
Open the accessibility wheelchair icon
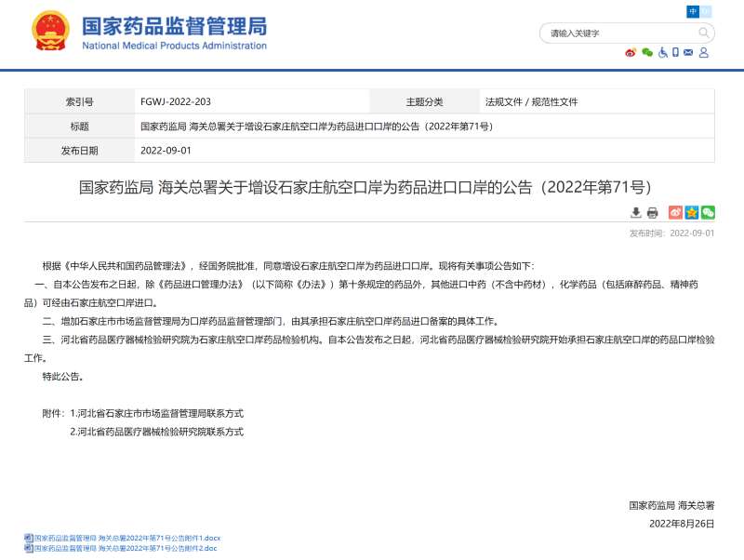point(663,53)
